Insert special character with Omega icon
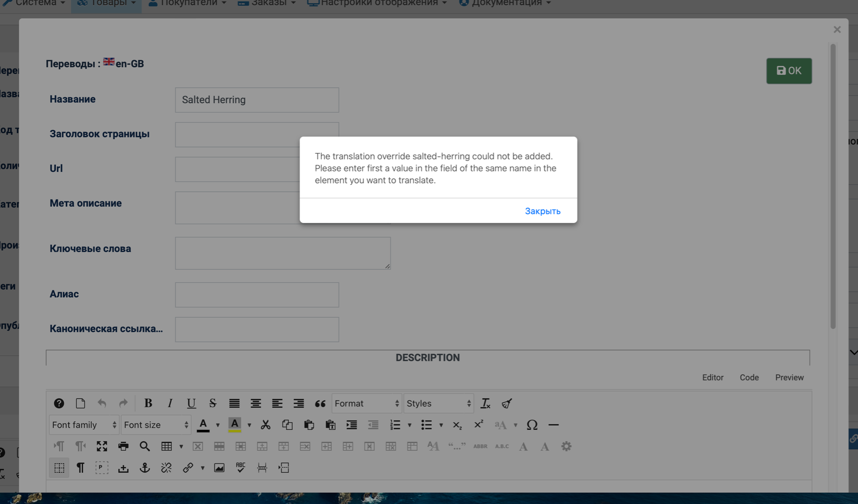The image size is (858, 504). pos(532,425)
